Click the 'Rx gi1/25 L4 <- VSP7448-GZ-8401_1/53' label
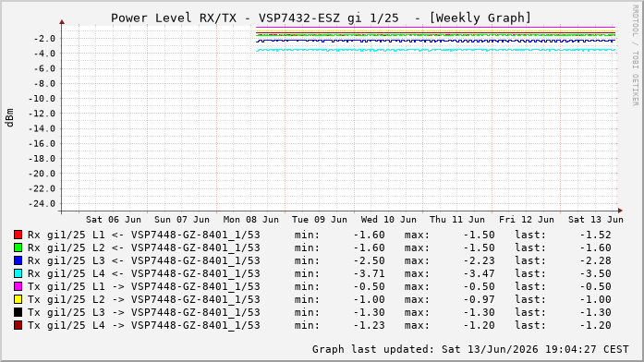The height and width of the screenshot is (362, 644). (x=144, y=273)
